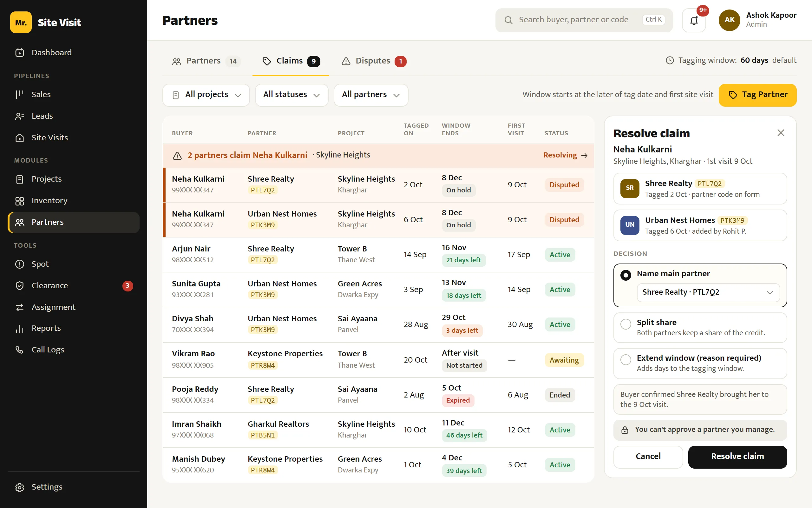Click the Expired badge for Pooja Reddy
The height and width of the screenshot is (508, 812).
click(458, 400)
